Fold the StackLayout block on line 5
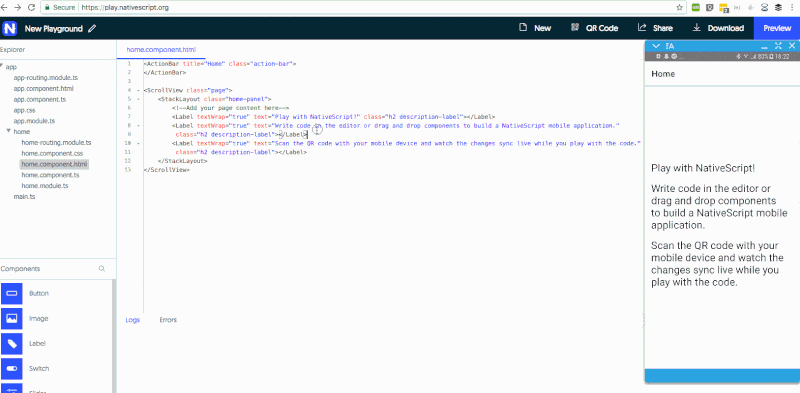This screenshot has height=393, width=800. 138,99
